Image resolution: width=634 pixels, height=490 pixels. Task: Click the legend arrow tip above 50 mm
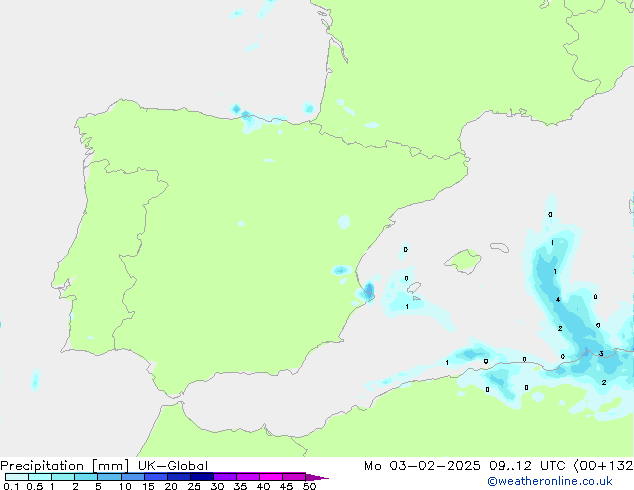(317, 477)
